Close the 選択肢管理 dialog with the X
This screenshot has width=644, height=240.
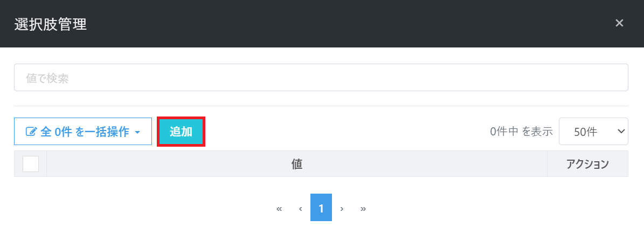coord(619,23)
